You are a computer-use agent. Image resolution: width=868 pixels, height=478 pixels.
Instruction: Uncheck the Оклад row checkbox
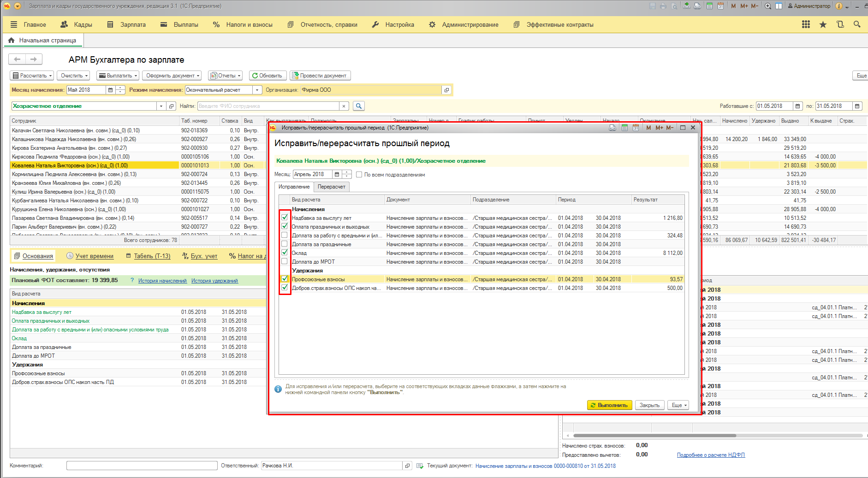click(285, 253)
